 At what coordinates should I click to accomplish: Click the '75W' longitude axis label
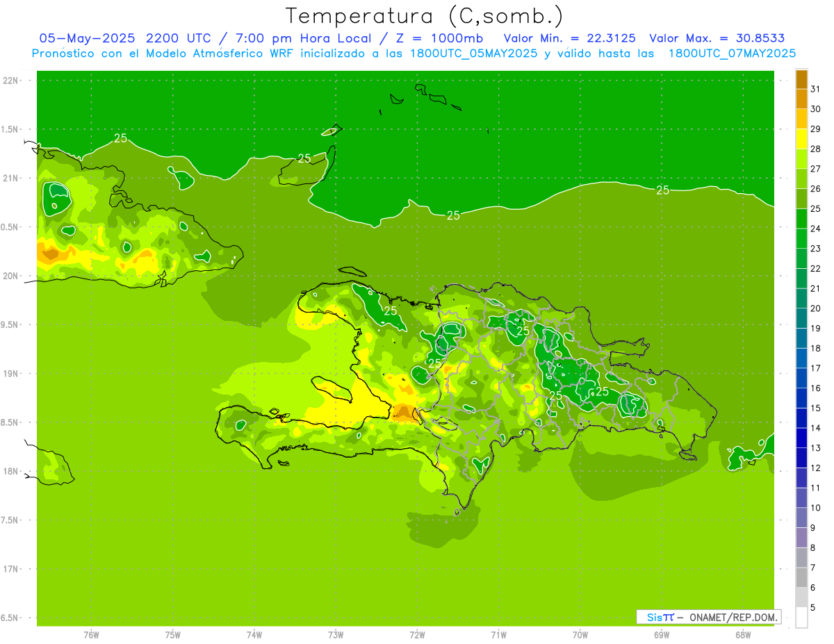coord(173,635)
